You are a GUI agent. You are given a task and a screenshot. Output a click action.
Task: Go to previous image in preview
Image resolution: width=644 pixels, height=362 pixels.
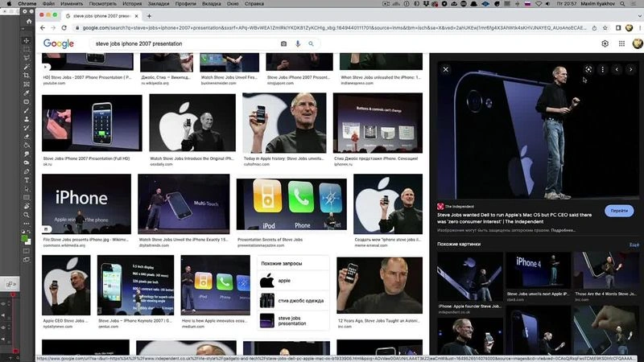point(617,69)
